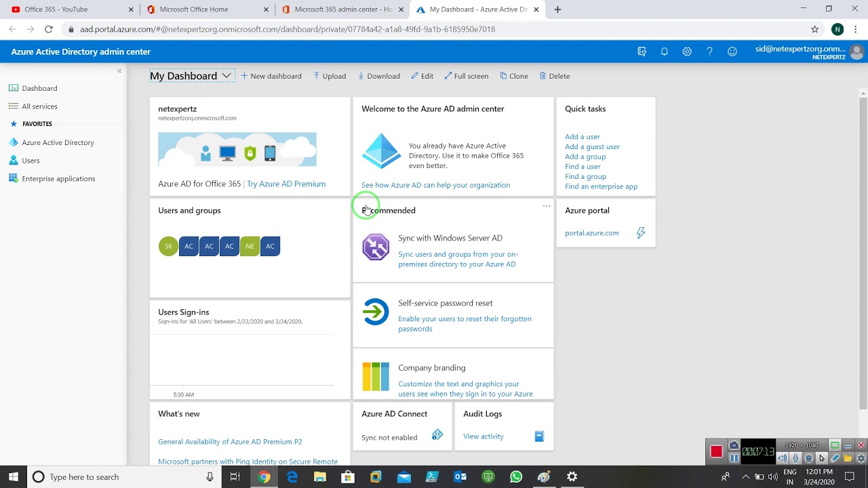Click the Company branding colored bars icon
Image resolution: width=868 pixels, height=488 pixels.
pyautogui.click(x=376, y=377)
